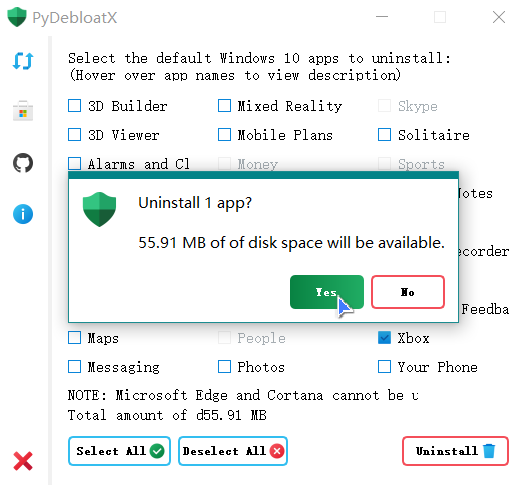Click the red X quit icon
This screenshot has width=527, height=485.
pyautogui.click(x=23, y=461)
